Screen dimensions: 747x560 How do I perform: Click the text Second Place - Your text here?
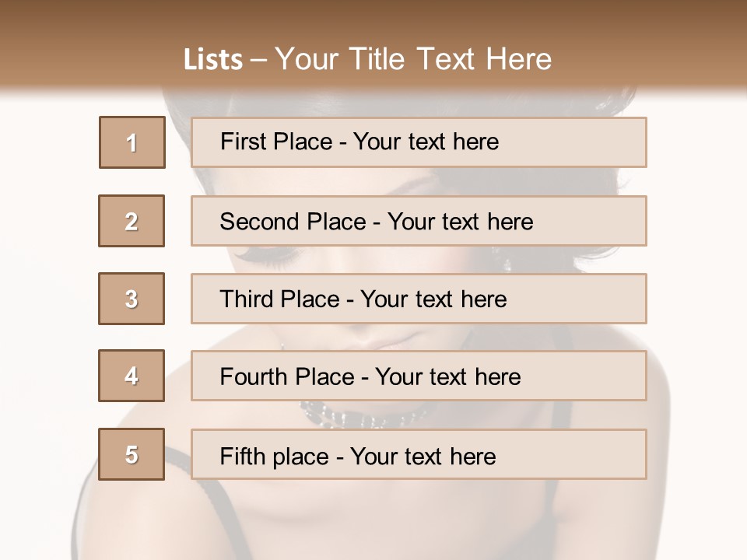377,222
